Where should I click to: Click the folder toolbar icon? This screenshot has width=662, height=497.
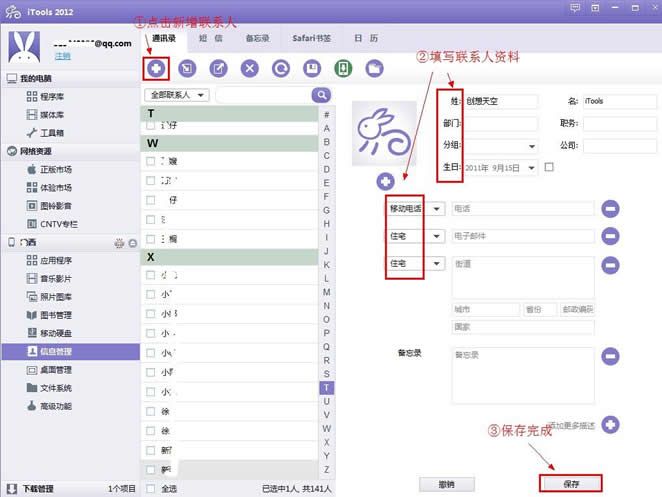click(x=374, y=68)
